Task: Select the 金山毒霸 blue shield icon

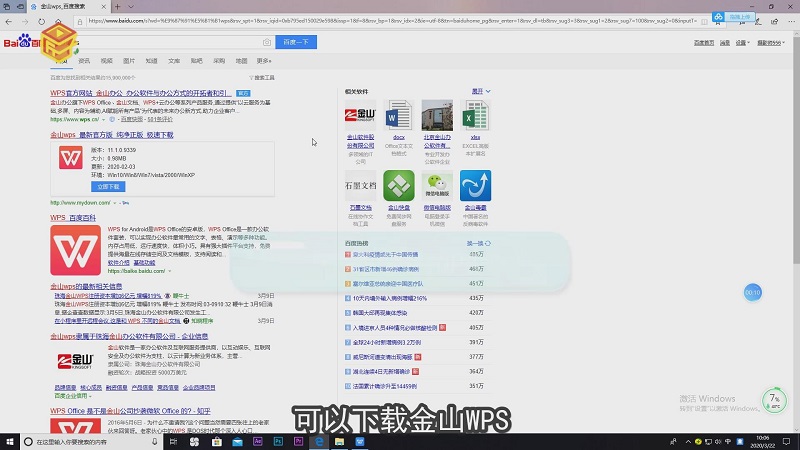Action: tap(475, 186)
